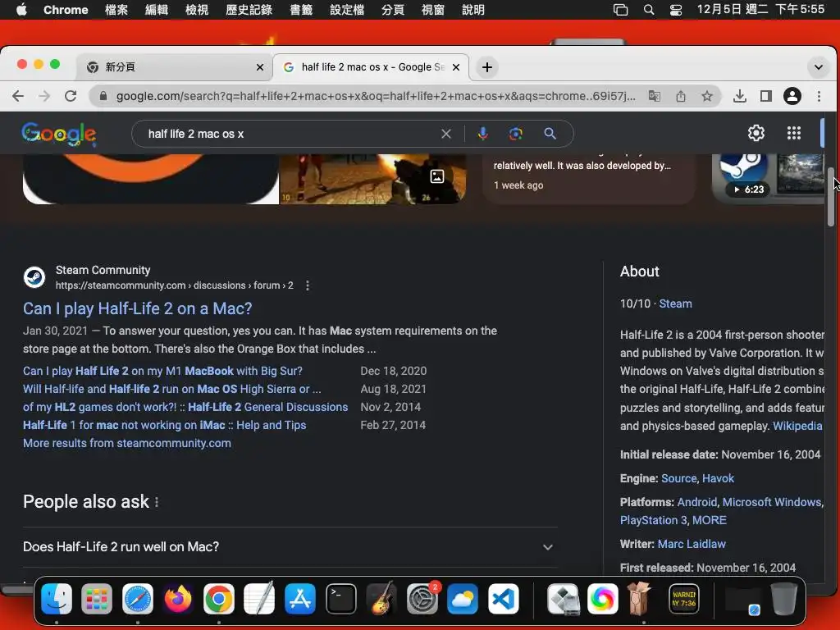840x630 pixels.
Task: Open the Chrome downloads icon
Action: [740, 96]
